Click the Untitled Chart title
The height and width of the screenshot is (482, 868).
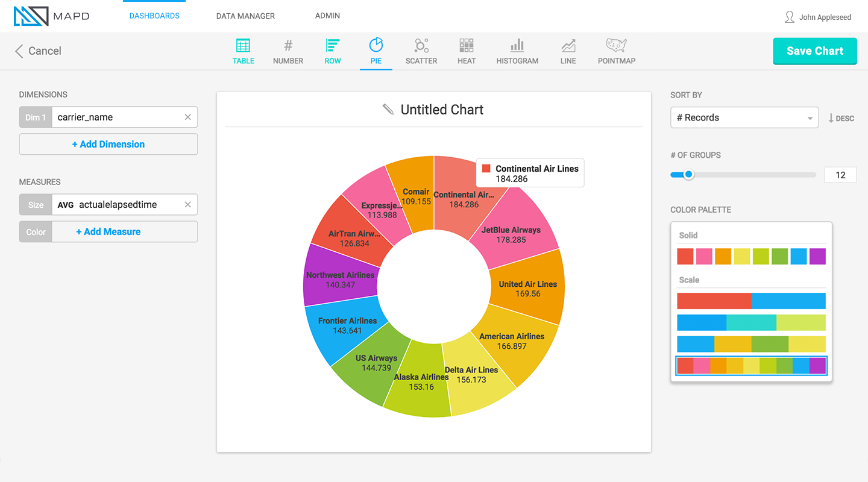tap(442, 110)
